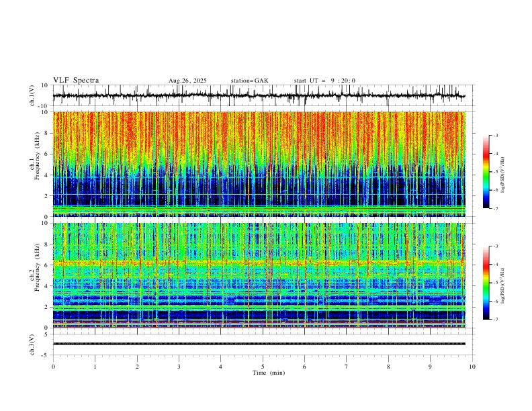
Task: Click the "station=GAK" label
Action: (249, 81)
